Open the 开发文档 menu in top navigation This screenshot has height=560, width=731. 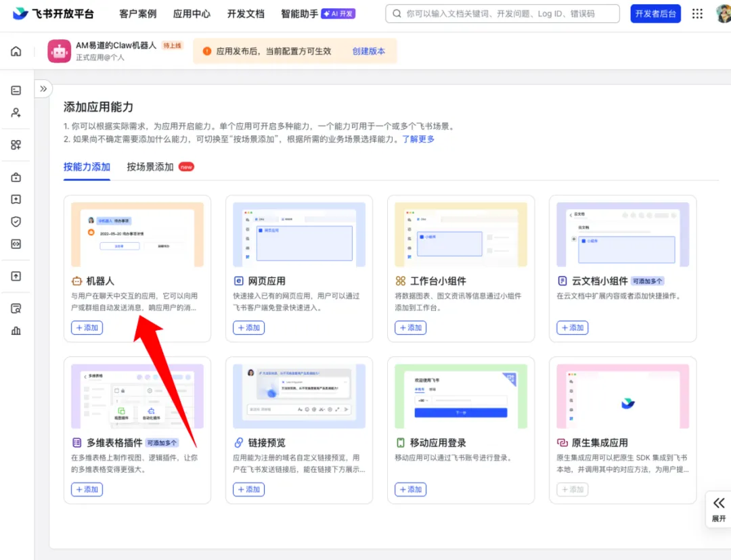tap(246, 14)
